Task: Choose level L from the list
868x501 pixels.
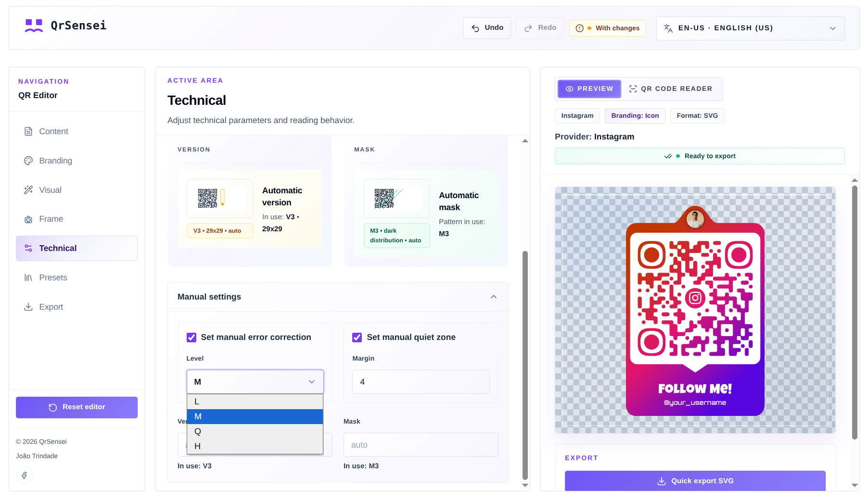Action: (255, 402)
